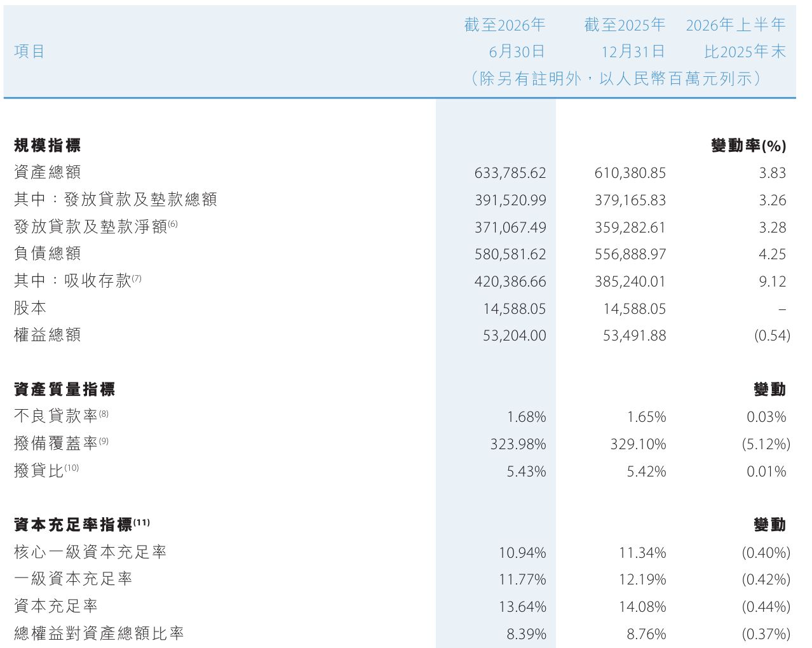Select 其中:發放貸款及墊款總額 row label
This screenshot has width=812, height=648.
point(116,199)
